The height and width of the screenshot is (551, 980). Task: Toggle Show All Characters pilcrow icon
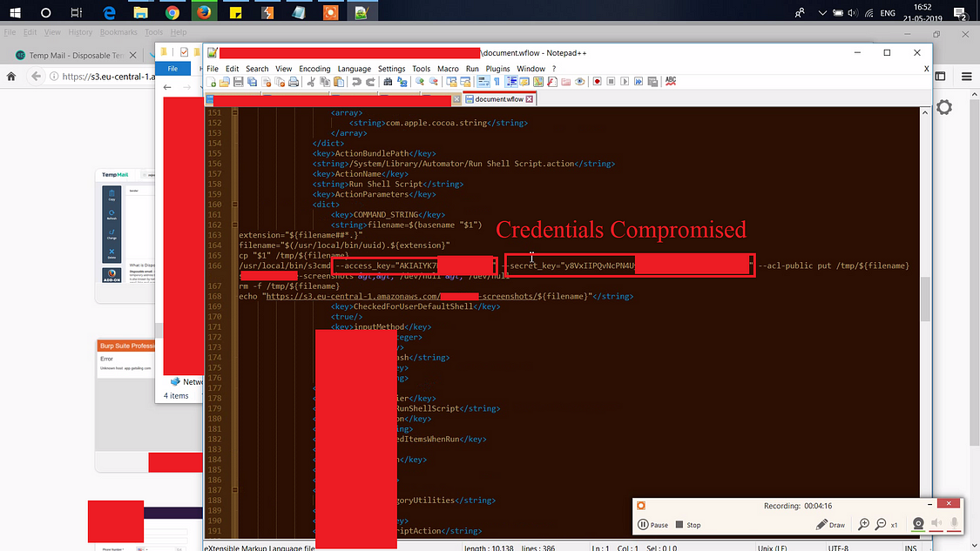[x=497, y=82]
